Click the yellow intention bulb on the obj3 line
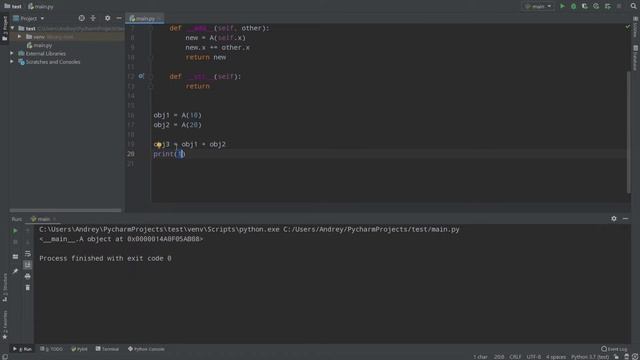 158,144
